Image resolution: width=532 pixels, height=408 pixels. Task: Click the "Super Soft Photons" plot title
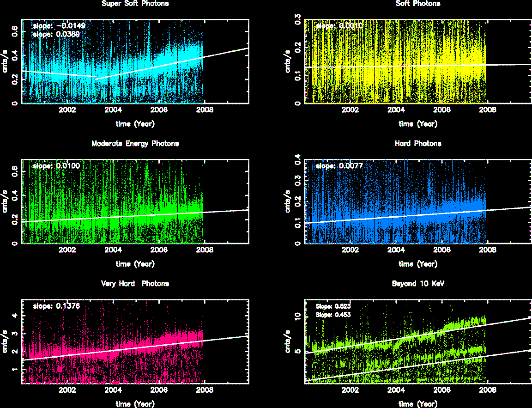135,4
